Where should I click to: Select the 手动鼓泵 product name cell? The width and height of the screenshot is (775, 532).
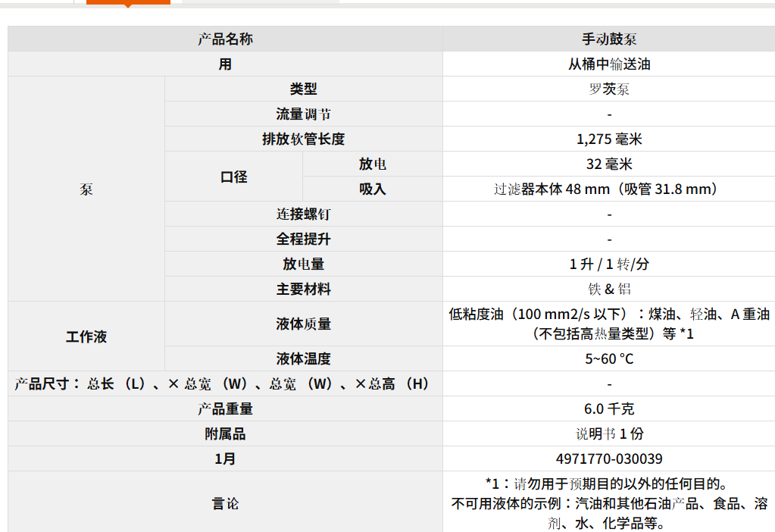(x=608, y=39)
